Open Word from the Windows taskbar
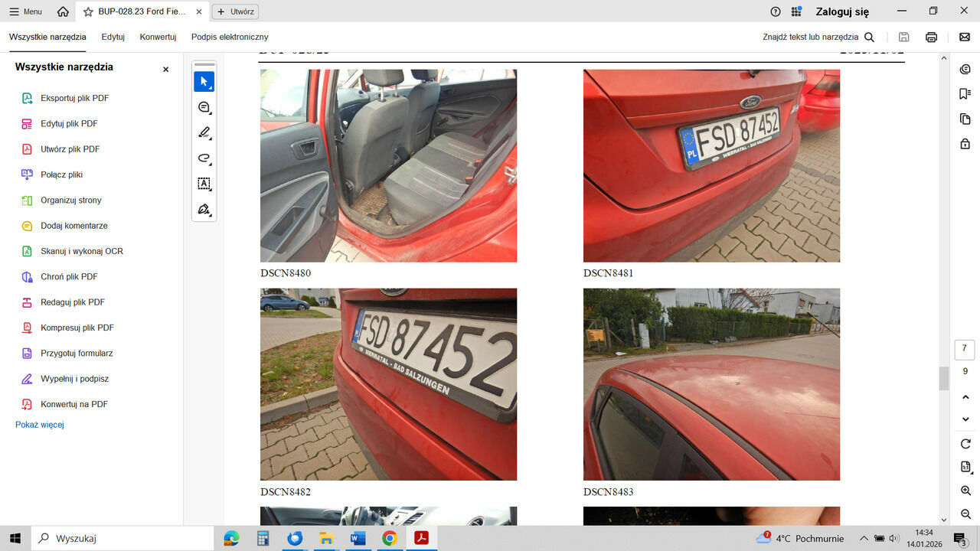Screen dimensions: 980x551 pos(358,538)
